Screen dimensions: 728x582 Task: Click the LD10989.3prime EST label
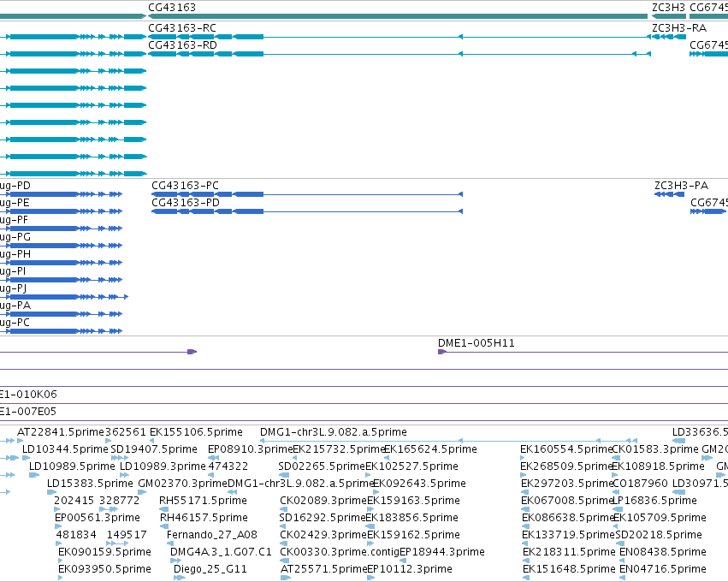pos(163,466)
